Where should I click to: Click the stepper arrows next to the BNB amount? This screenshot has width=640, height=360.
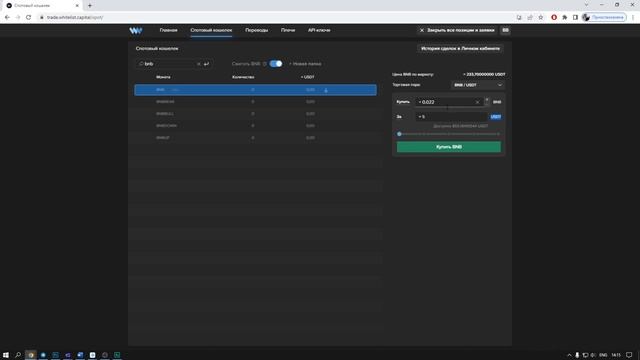point(487,102)
